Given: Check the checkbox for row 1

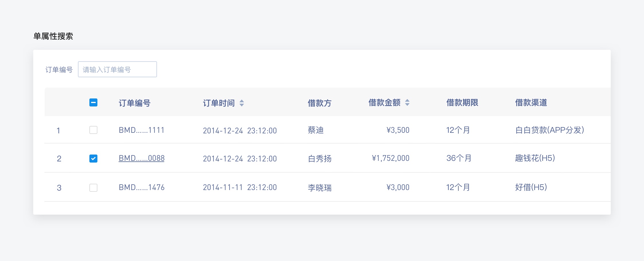Looking at the screenshot, I should [x=93, y=130].
